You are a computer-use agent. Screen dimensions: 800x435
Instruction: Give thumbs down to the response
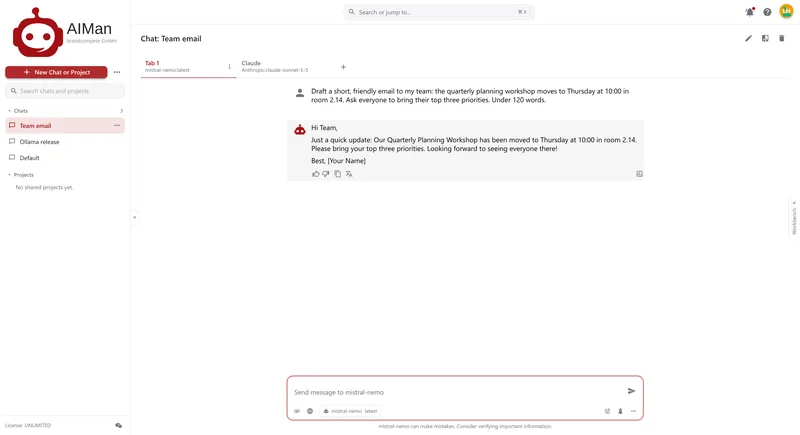click(x=326, y=174)
